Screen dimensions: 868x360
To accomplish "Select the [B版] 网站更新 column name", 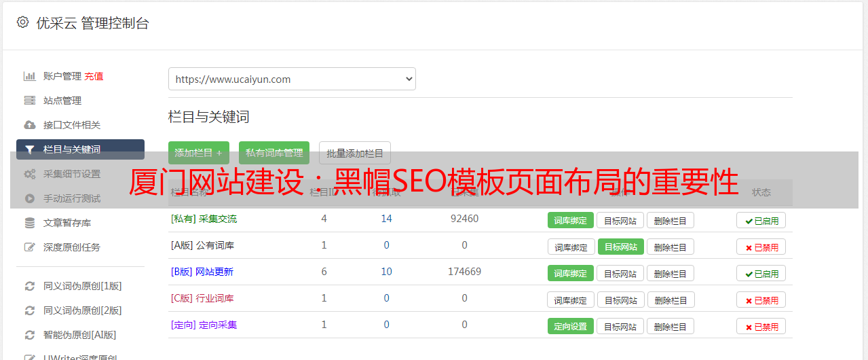I will click(202, 272).
